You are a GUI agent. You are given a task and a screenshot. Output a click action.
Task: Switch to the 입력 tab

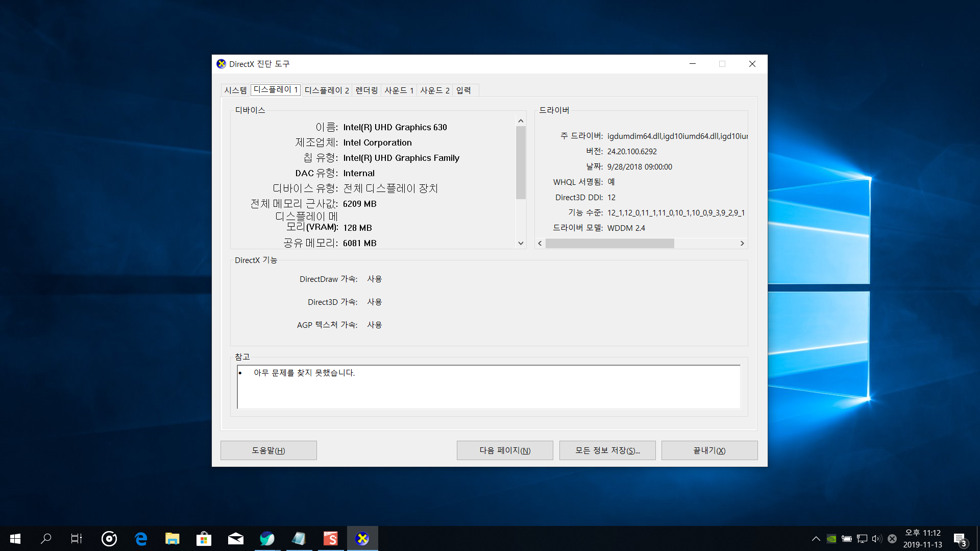(x=463, y=90)
